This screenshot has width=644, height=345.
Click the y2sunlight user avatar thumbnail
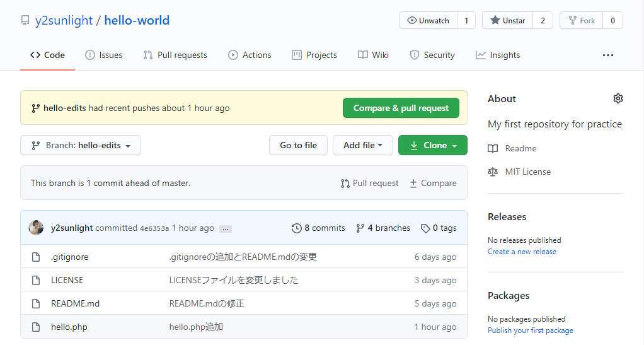(x=36, y=228)
